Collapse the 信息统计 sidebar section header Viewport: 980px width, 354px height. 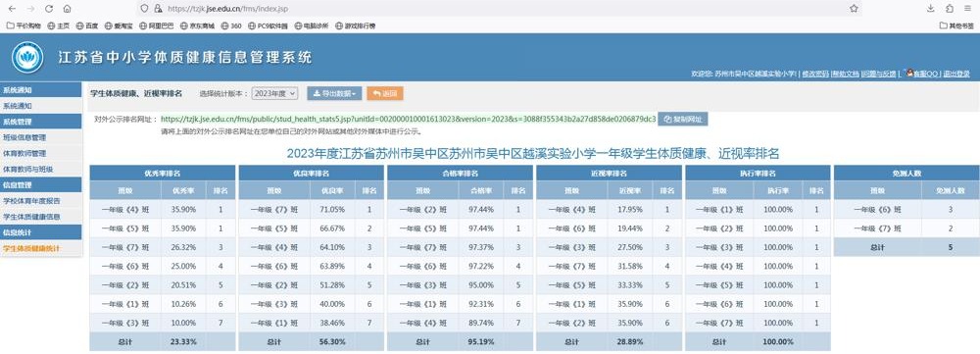[x=40, y=232]
